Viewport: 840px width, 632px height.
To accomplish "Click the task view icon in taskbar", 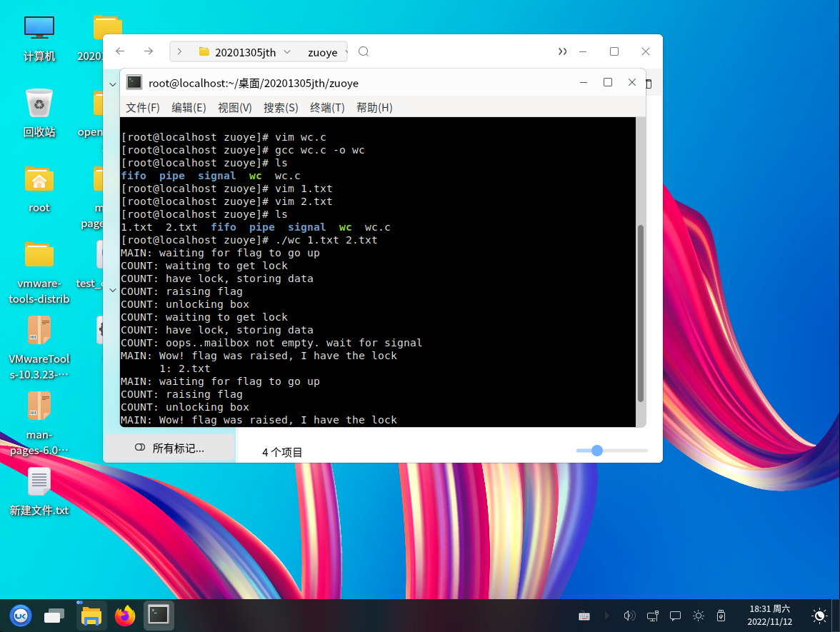I will click(54, 615).
